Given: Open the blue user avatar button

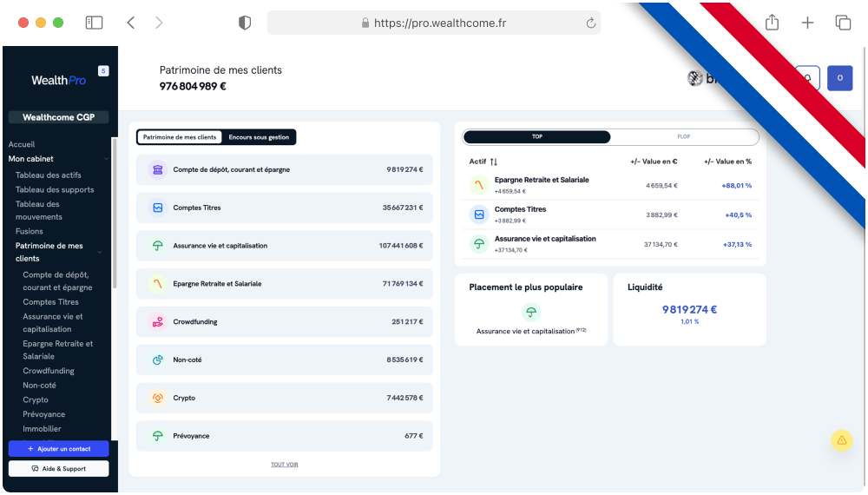Looking at the screenshot, I should 839,78.
